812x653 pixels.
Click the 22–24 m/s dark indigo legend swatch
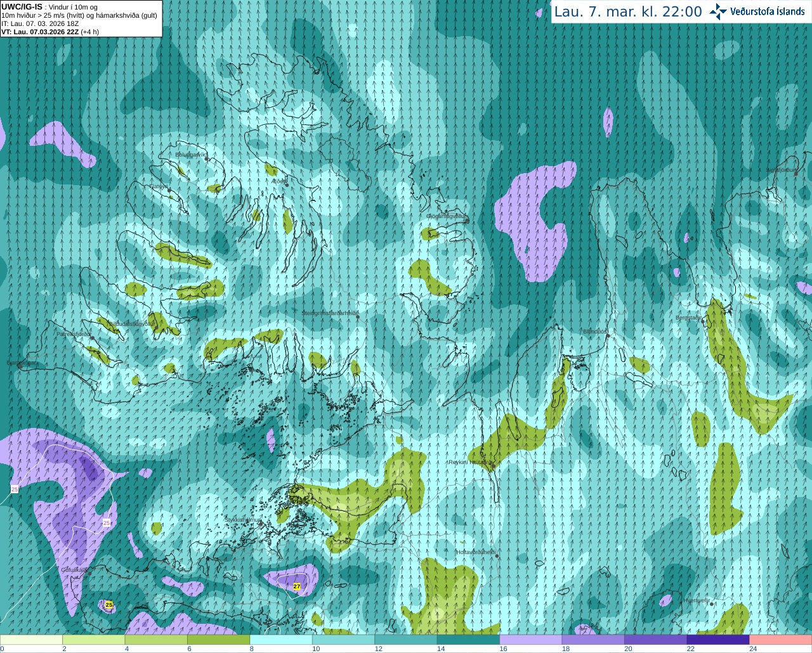pos(718,640)
